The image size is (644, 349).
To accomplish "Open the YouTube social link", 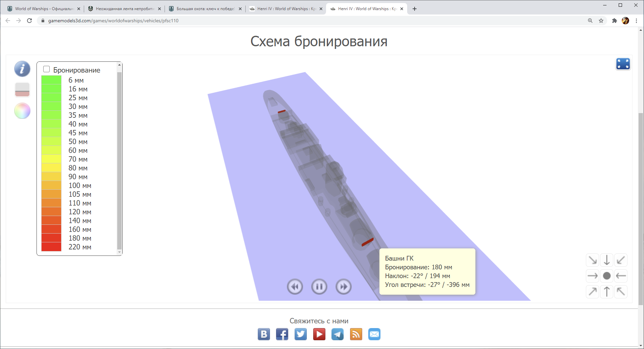I will 319,334.
